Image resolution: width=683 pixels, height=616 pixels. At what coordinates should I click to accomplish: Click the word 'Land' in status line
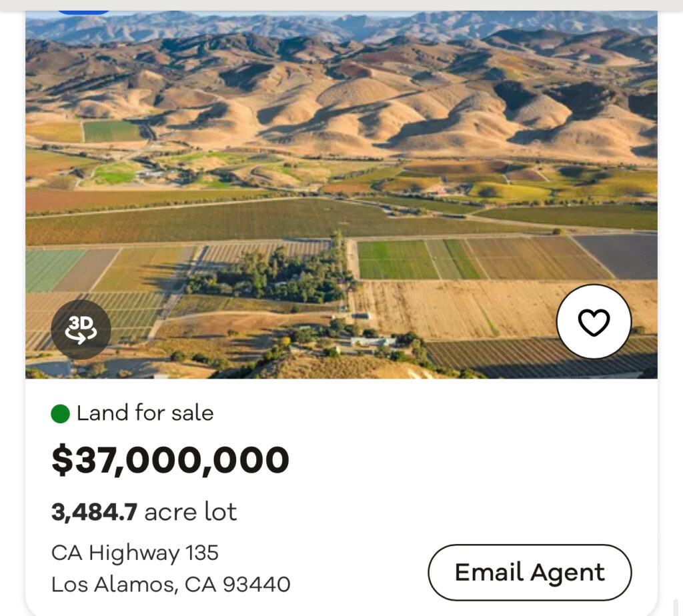[101, 413]
